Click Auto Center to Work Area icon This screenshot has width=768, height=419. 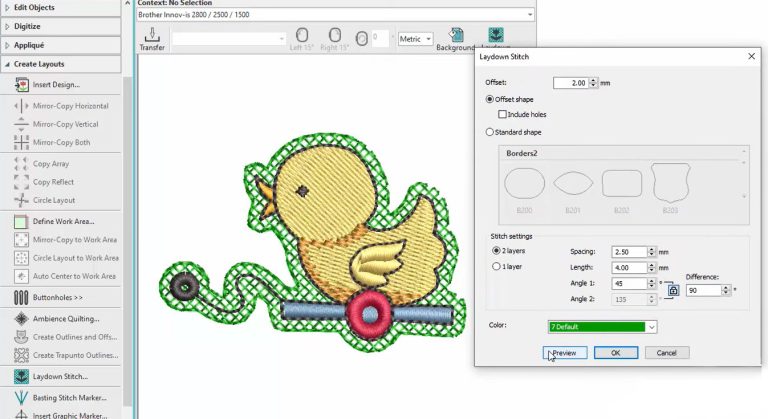point(21,276)
